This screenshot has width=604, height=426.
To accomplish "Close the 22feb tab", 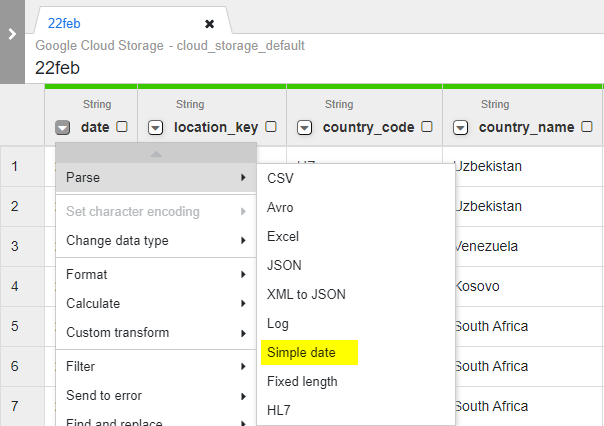I will tap(209, 23).
